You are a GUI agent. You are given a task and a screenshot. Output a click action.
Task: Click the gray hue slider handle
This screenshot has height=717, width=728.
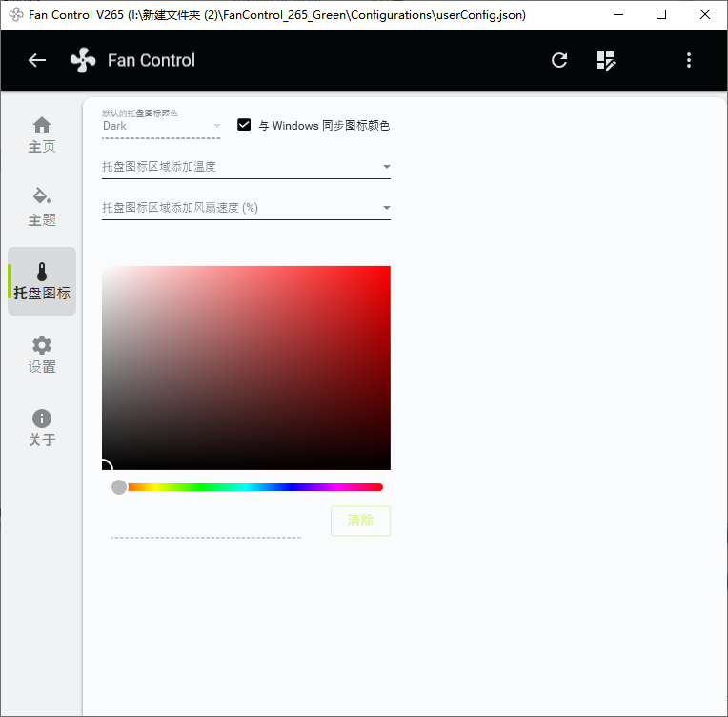[x=119, y=487]
